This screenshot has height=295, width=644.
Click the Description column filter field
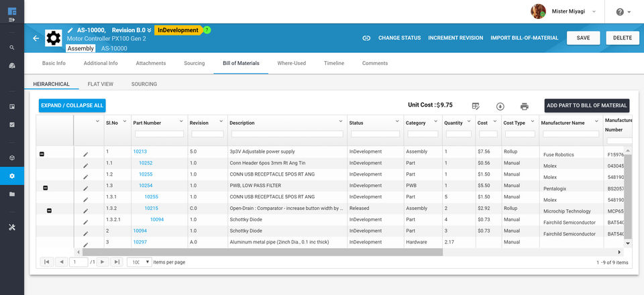(x=286, y=134)
